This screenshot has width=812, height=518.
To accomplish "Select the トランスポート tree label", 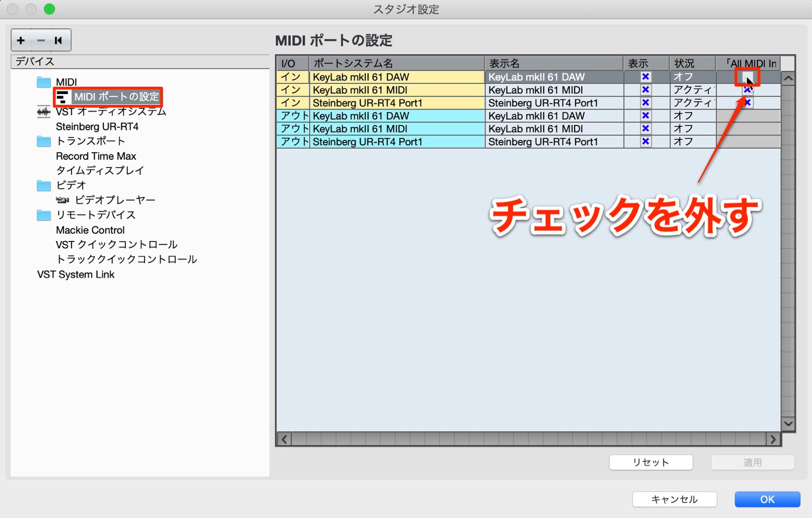I will [x=90, y=141].
